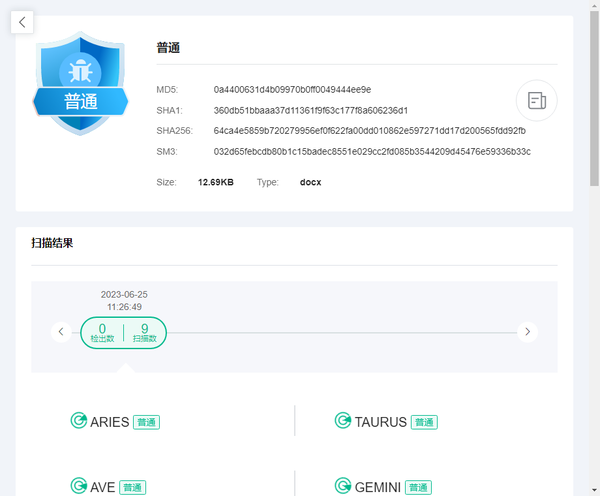Open the report document icon
600x496 pixels.
point(536,100)
